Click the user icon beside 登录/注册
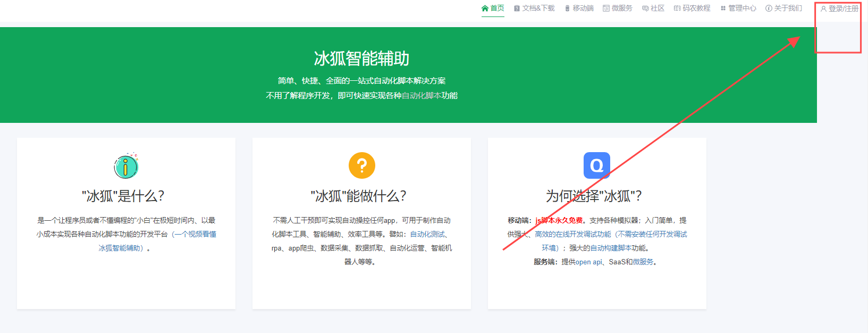 (823, 9)
